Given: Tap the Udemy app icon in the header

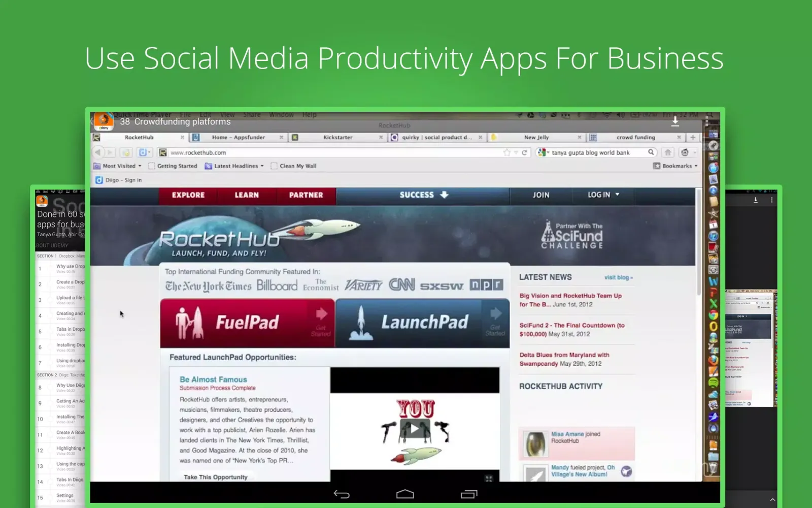Looking at the screenshot, I should point(104,121).
